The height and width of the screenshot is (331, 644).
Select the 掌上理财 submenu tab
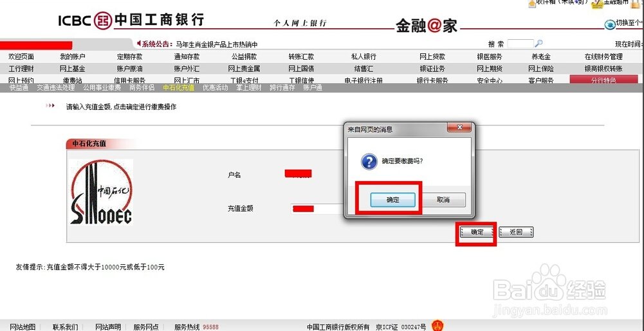coord(248,87)
